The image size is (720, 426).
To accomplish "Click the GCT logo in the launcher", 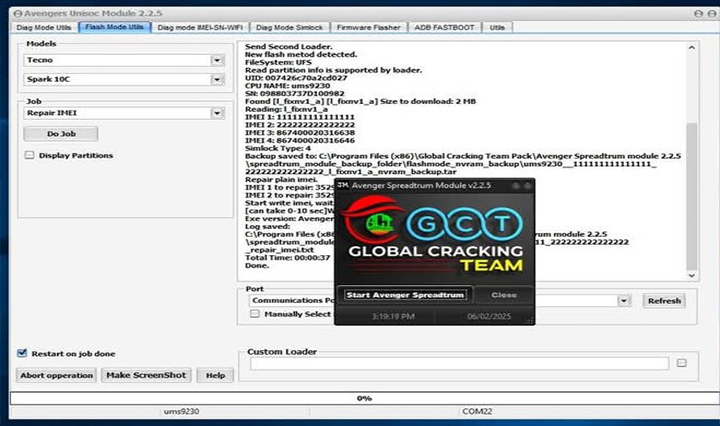I will click(x=434, y=234).
